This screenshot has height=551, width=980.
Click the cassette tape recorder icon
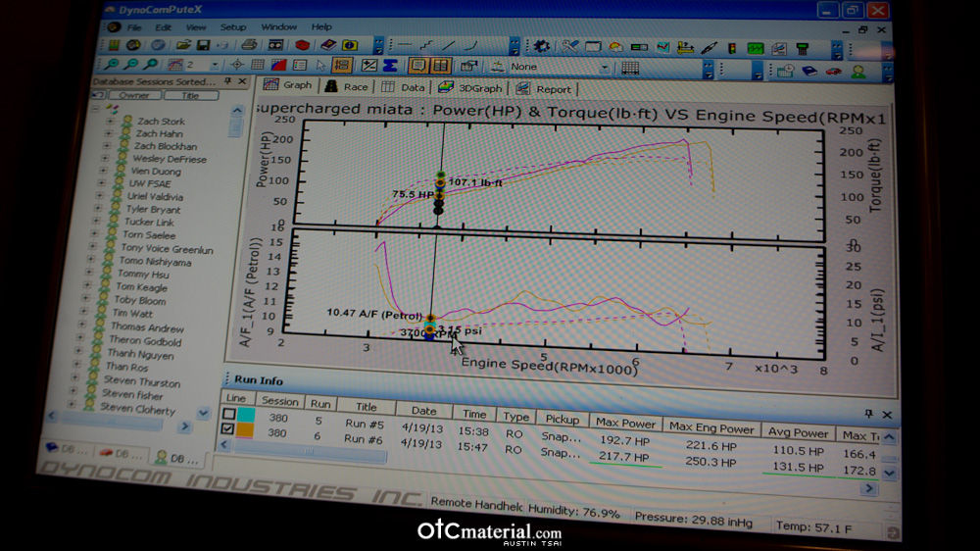275,45
